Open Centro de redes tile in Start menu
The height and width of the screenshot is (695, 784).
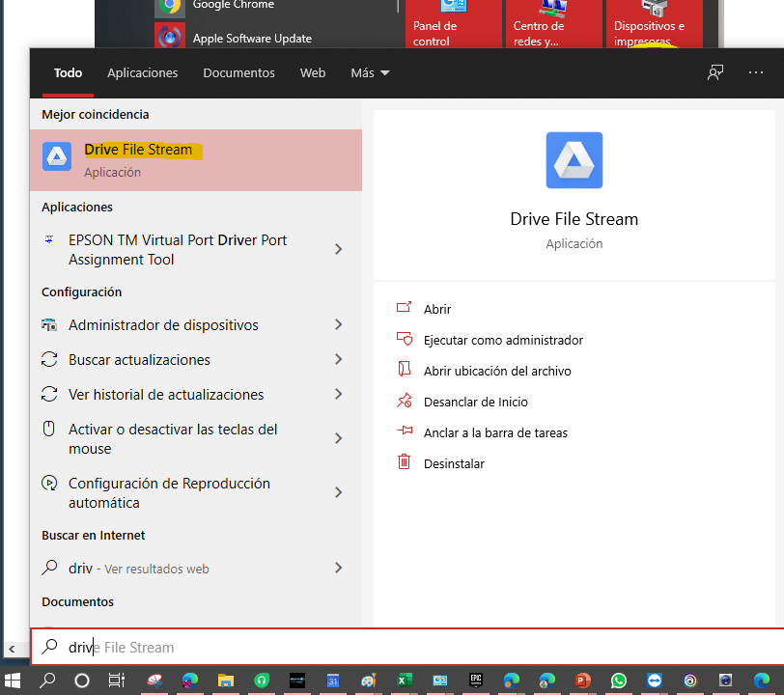[554, 24]
